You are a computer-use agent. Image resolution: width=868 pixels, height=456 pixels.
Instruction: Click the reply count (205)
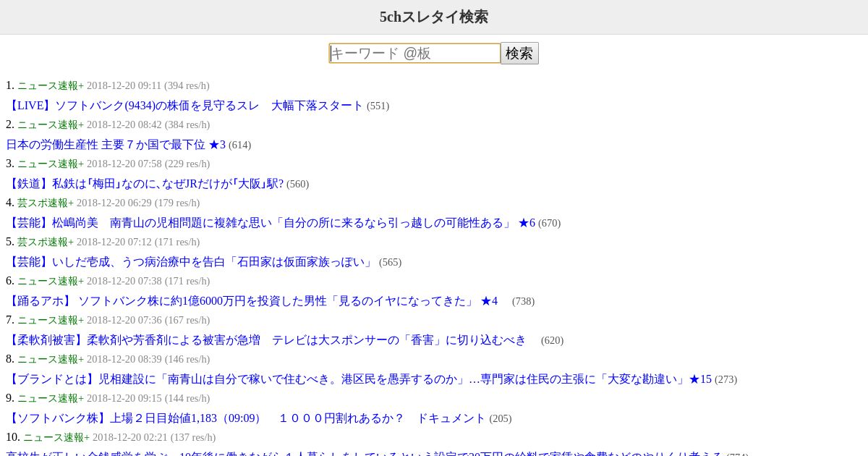coord(500,418)
